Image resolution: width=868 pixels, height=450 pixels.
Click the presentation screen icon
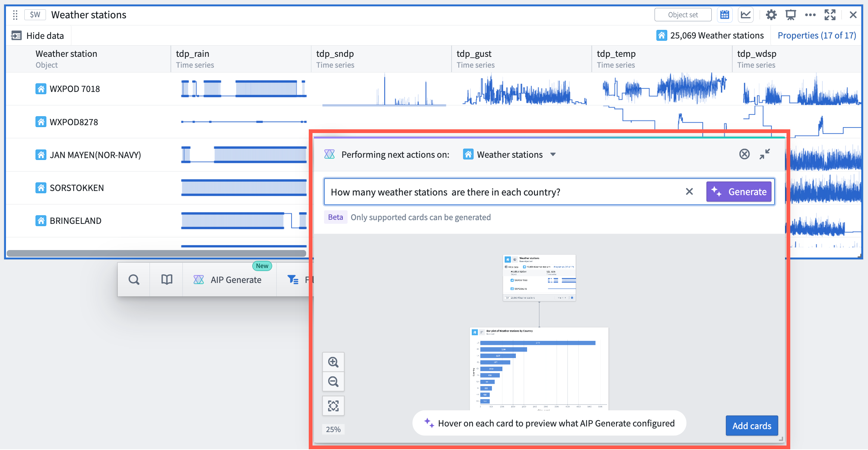pyautogui.click(x=791, y=15)
